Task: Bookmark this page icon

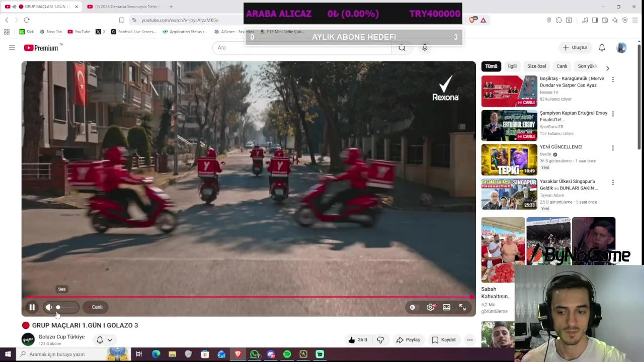Action: click(121, 20)
